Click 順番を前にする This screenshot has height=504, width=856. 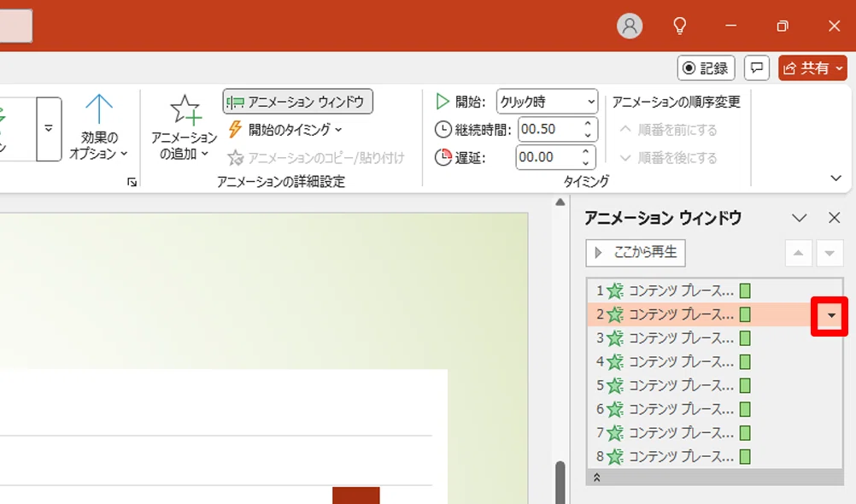click(x=668, y=130)
